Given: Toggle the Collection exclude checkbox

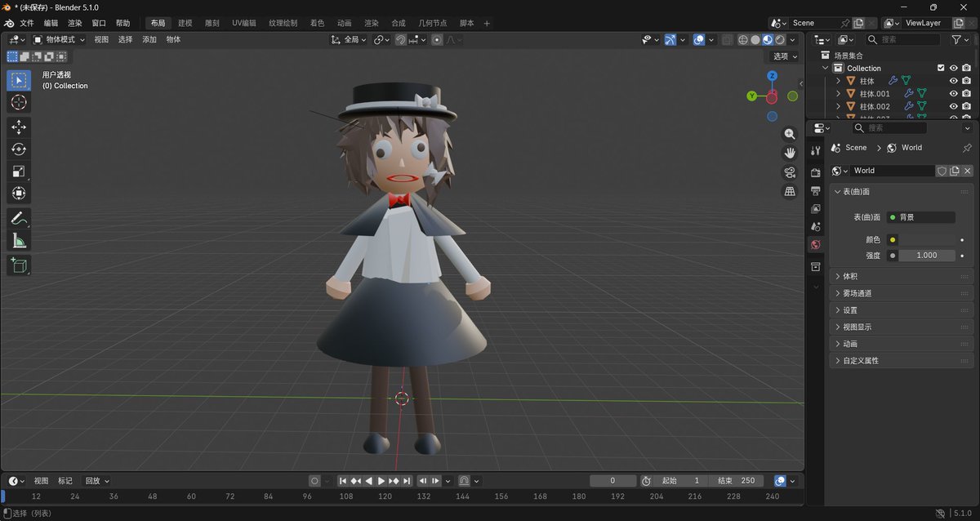Looking at the screenshot, I should tap(941, 68).
